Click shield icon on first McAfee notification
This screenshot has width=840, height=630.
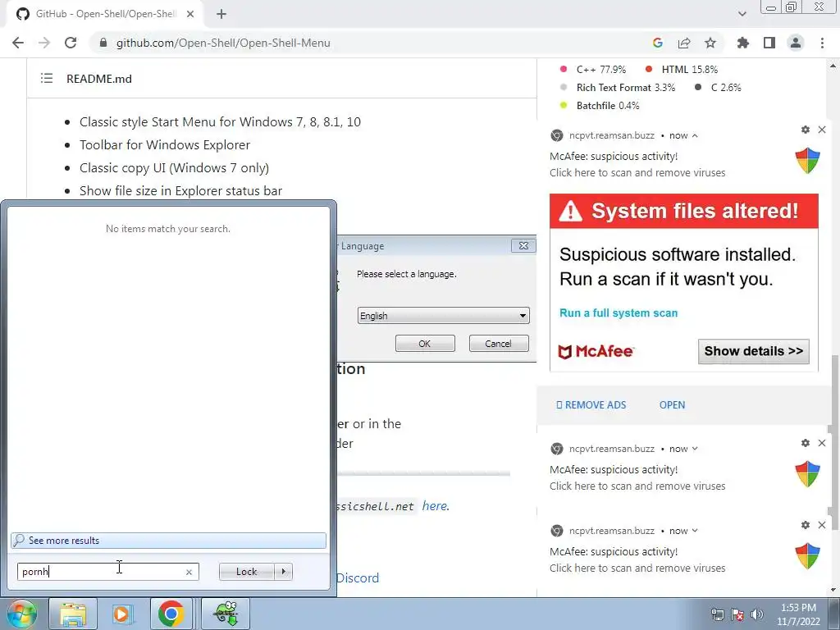pyautogui.click(x=807, y=161)
